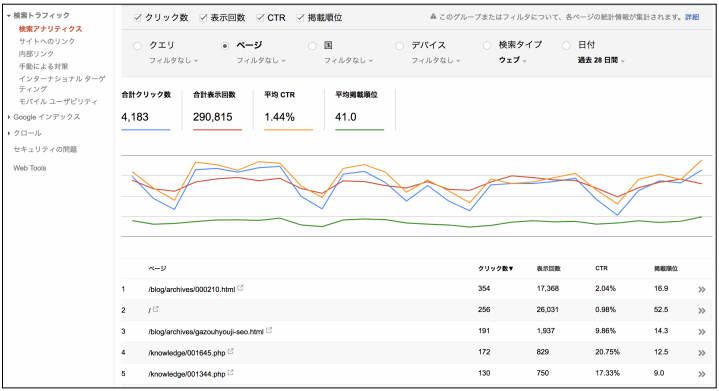The image size is (719, 391).
Task: Toggle the 表示回数 checkbox
Action: tap(203, 17)
